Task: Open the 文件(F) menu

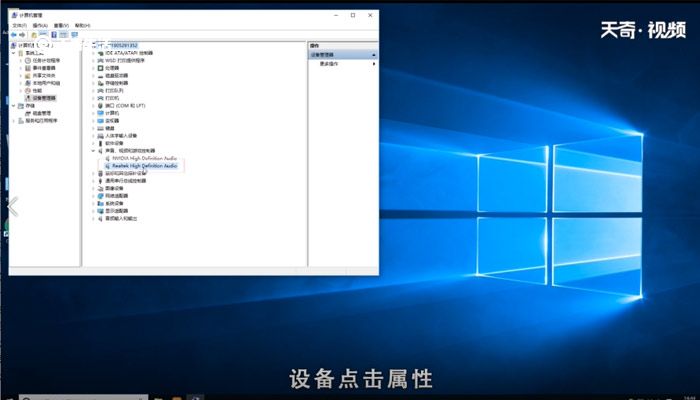Action: (19, 25)
